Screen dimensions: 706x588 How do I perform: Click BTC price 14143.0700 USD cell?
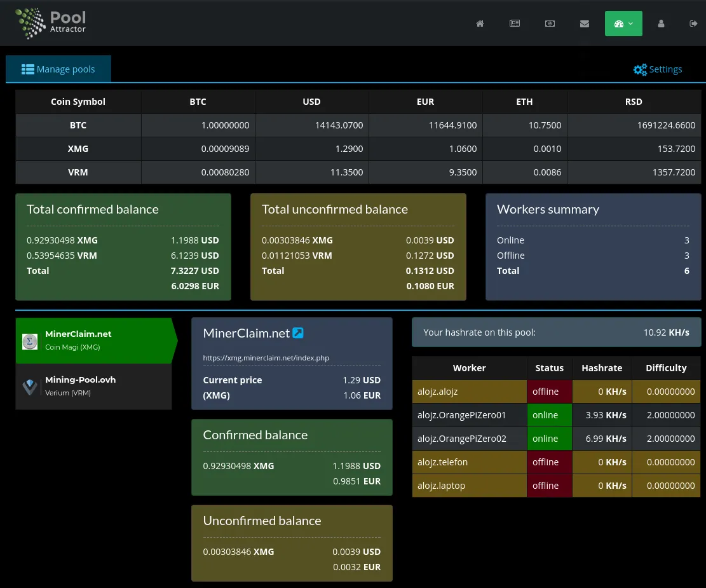[x=311, y=125]
